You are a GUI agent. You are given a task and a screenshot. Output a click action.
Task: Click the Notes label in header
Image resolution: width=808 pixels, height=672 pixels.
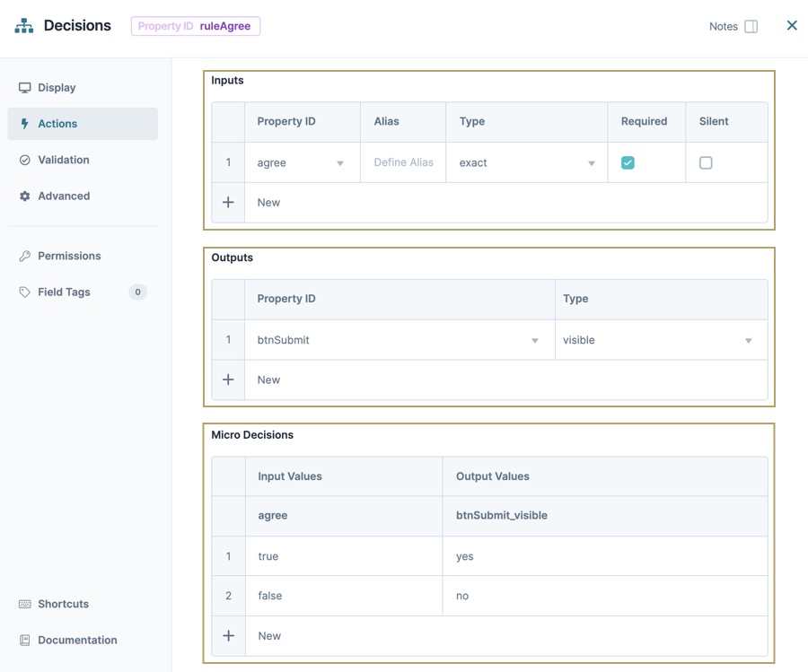[724, 26]
